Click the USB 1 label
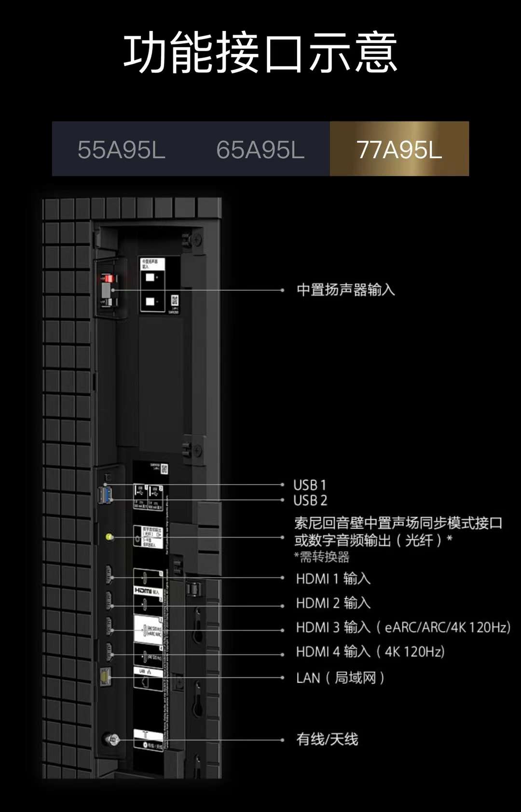This screenshot has height=812, width=521. tap(310, 485)
